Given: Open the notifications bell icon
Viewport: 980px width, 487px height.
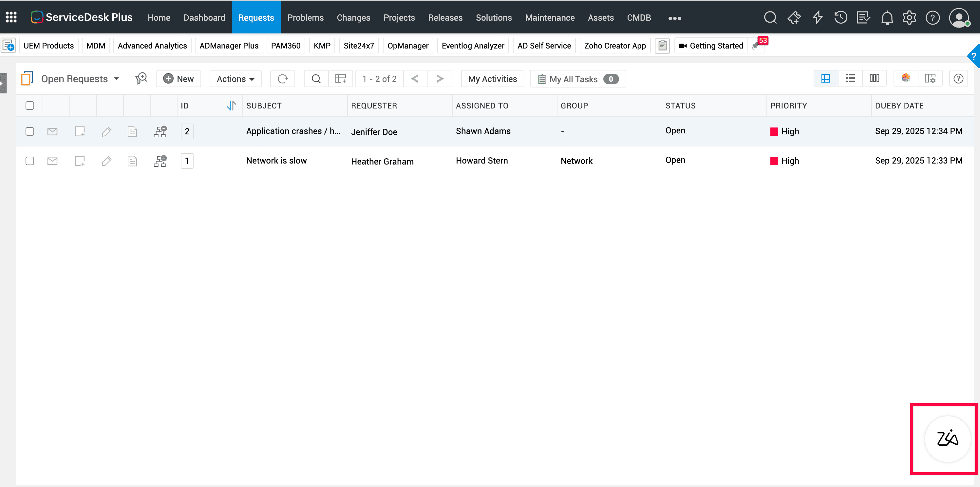Looking at the screenshot, I should [x=887, y=17].
